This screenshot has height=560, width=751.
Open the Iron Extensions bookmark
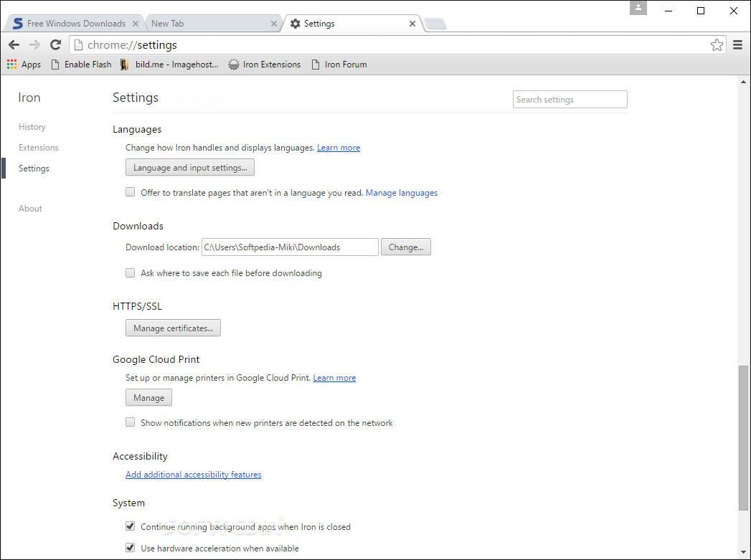click(265, 65)
